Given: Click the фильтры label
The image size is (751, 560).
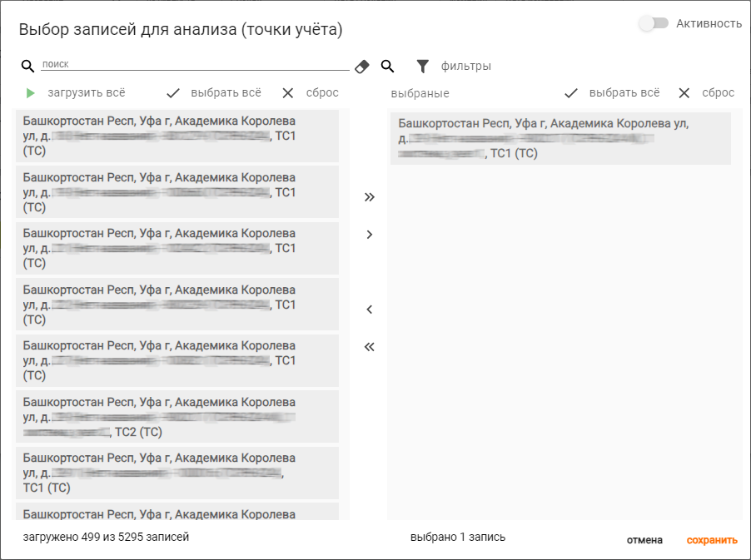Looking at the screenshot, I should (466, 66).
